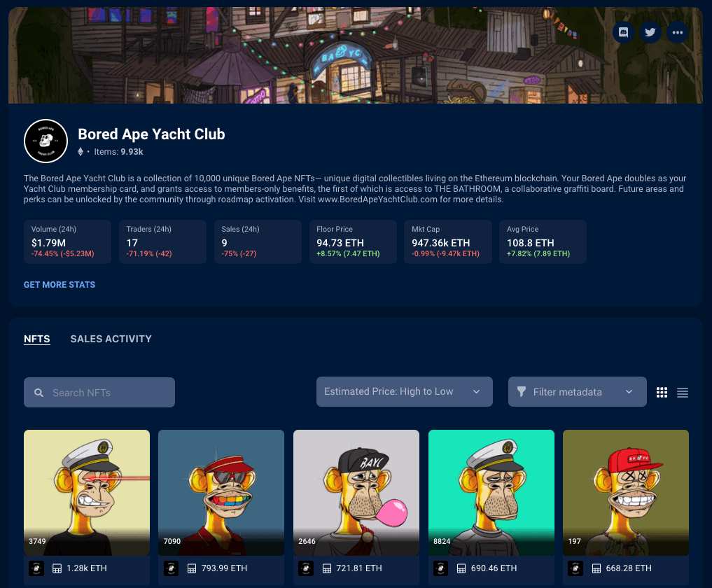This screenshot has width=712, height=588.
Task: Switch to Sales Activity tab
Action: pyautogui.click(x=111, y=339)
